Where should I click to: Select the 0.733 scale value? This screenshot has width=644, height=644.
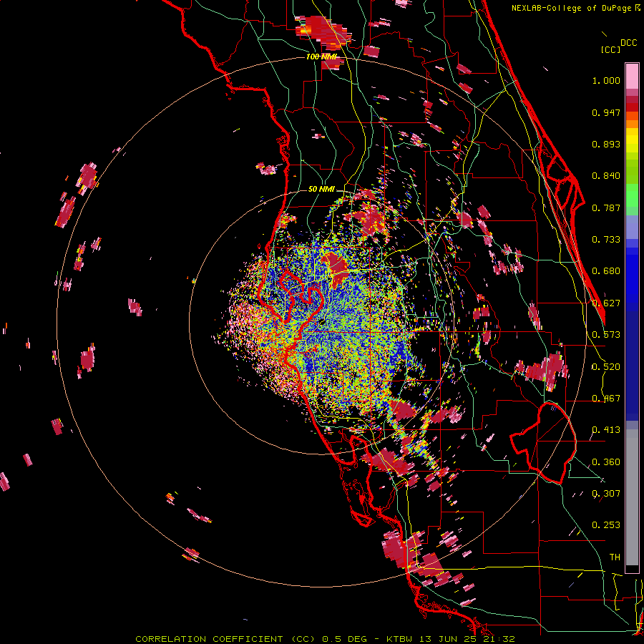pos(606,240)
